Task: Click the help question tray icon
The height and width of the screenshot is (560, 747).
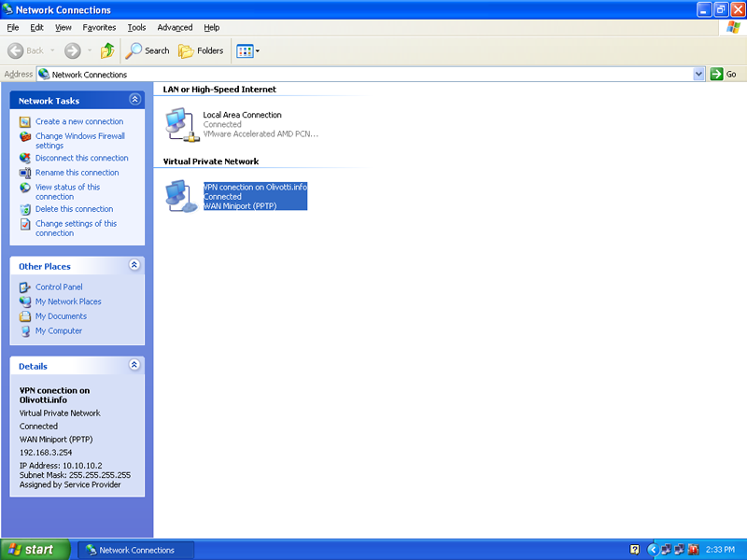Action: click(635, 550)
